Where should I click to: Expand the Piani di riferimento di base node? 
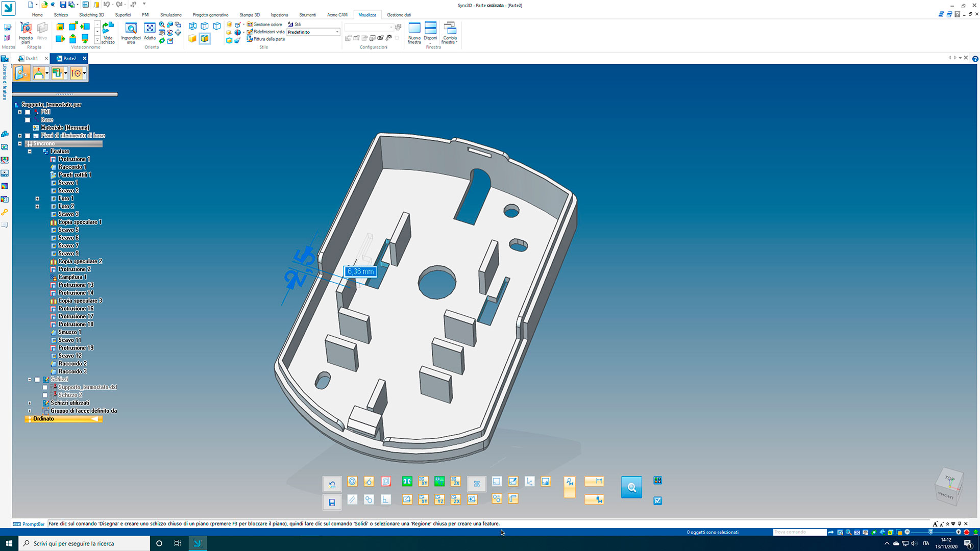[x=20, y=136]
